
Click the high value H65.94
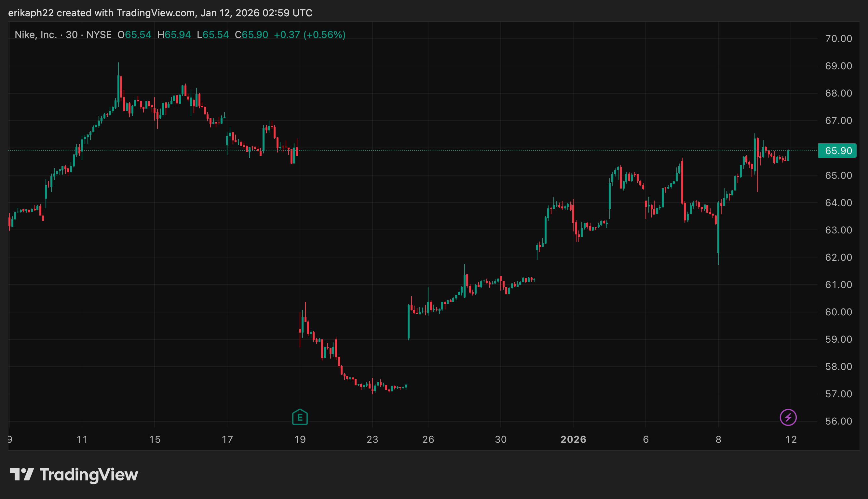point(174,35)
